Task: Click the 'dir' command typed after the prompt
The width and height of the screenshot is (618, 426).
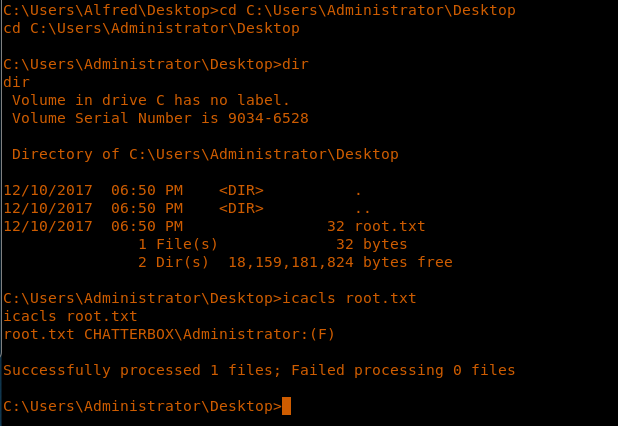Action: pos(297,64)
